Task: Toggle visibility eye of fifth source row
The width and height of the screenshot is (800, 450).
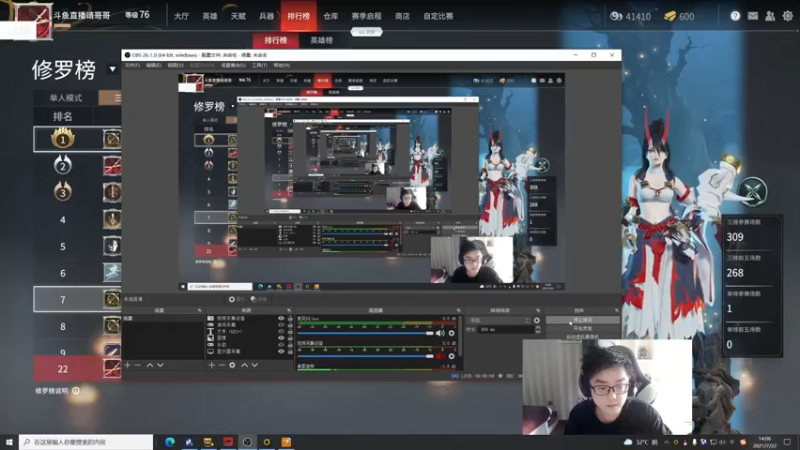Action: (x=281, y=345)
